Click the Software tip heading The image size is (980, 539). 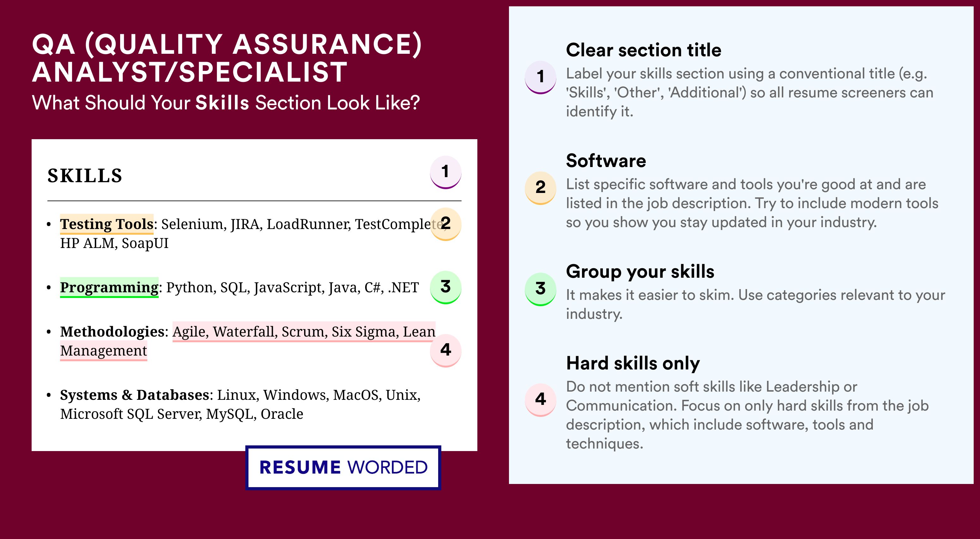pyautogui.click(x=606, y=161)
